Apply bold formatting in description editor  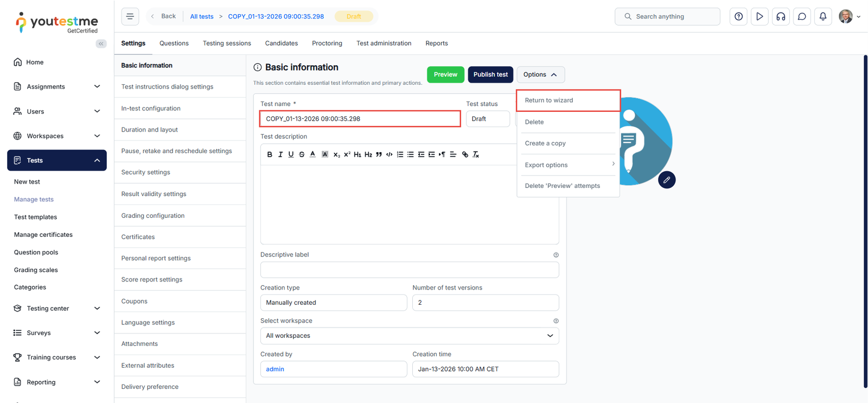(270, 155)
